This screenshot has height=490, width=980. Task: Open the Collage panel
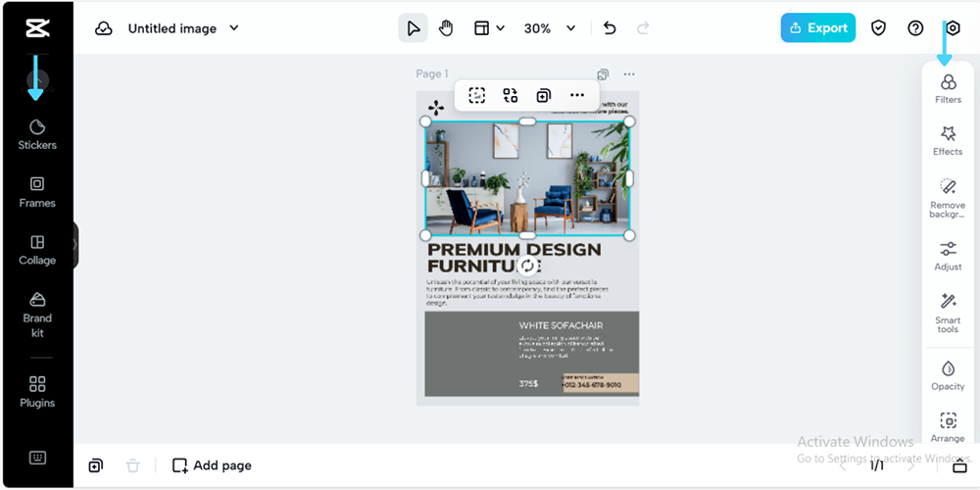37,250
